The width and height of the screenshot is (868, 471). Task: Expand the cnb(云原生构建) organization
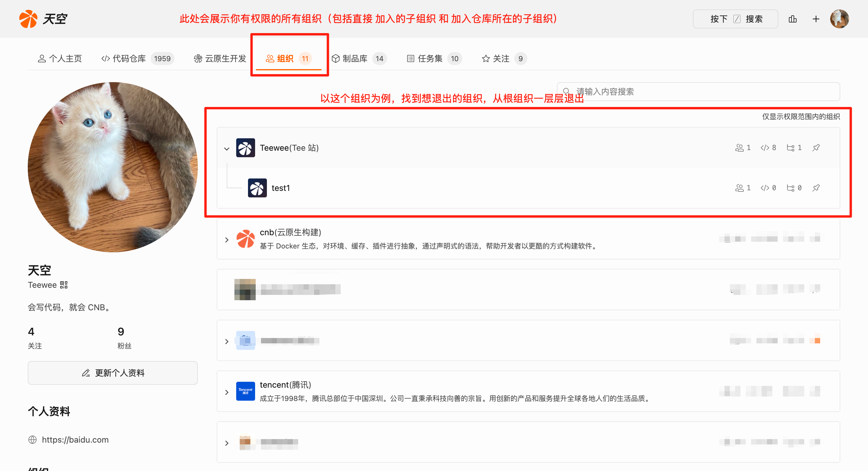coord(227,239)
